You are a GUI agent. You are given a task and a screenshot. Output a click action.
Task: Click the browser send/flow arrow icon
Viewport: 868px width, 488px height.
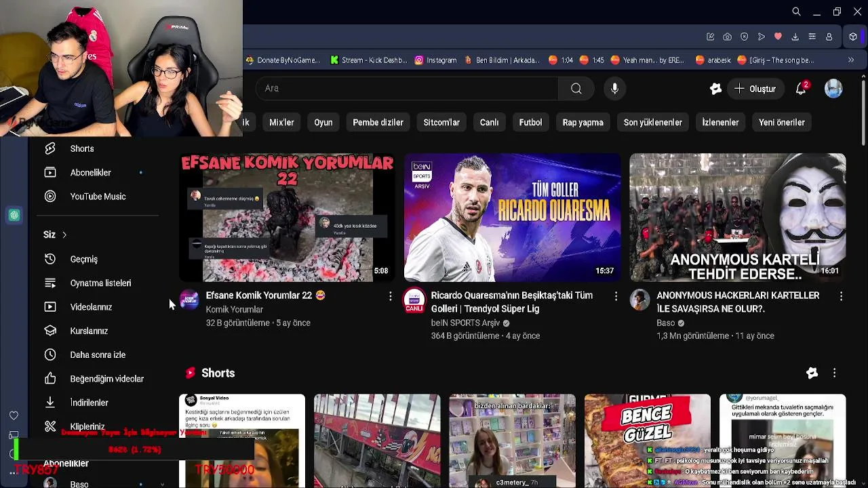click(x=761, y=37)
